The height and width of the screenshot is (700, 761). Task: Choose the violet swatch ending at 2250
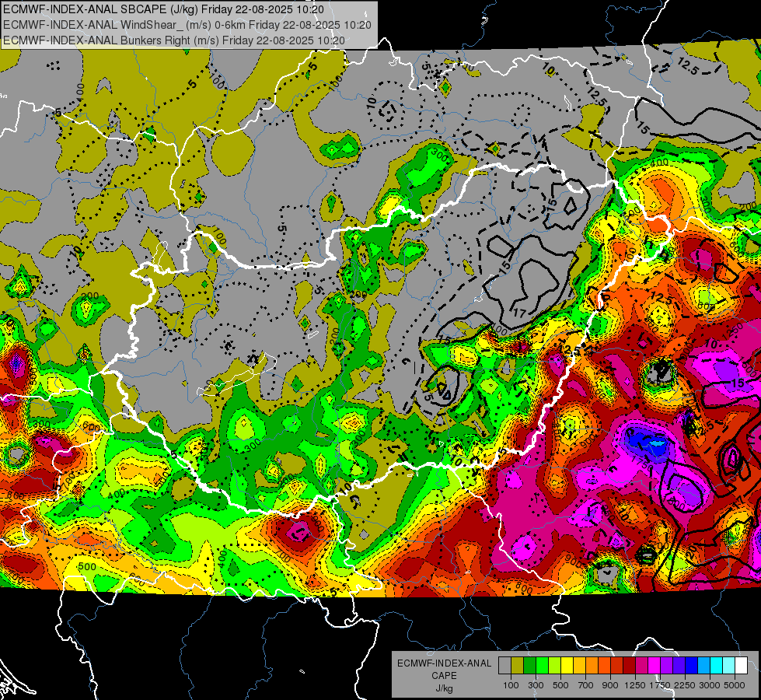click(679, 665)
